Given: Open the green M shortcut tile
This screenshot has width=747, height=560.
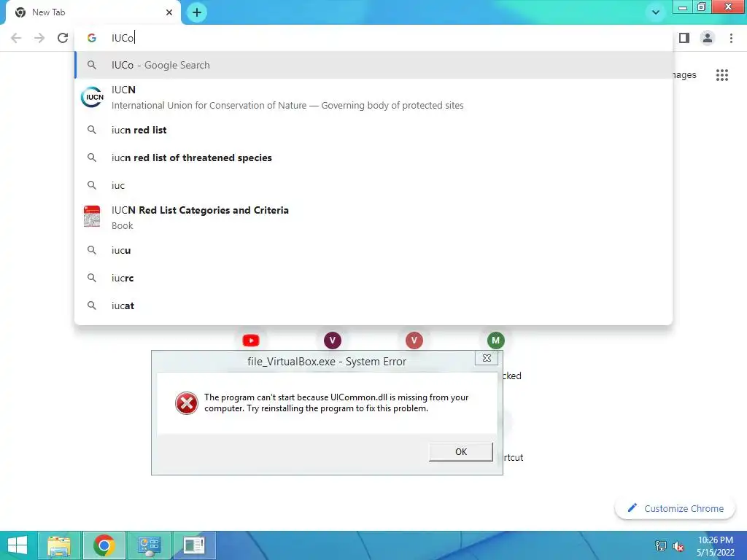Looking at the screenshot, I should point(495,341).
